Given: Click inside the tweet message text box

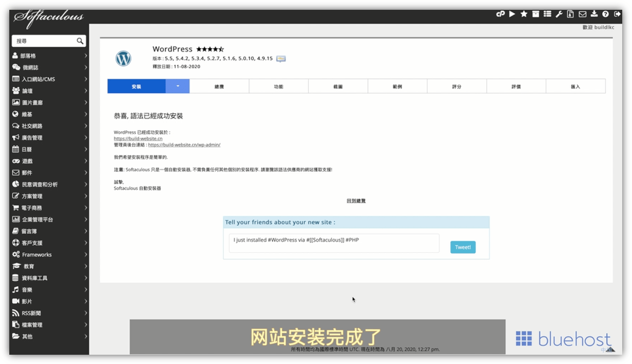Looking at the screenshot, I should [x=334, y=244].
